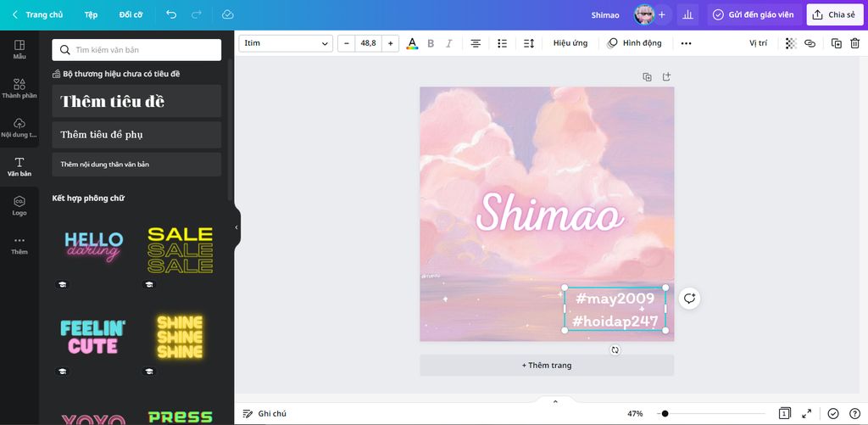Viewport: 868px width, 425px height.
Task: Open Hình động animation options
Action: (634, 43)
